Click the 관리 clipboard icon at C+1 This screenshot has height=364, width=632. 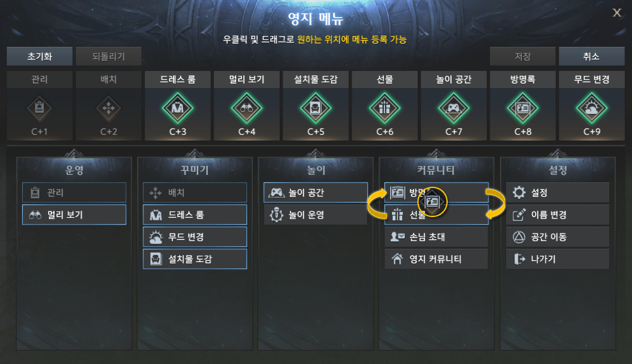[x=39, y=108]
